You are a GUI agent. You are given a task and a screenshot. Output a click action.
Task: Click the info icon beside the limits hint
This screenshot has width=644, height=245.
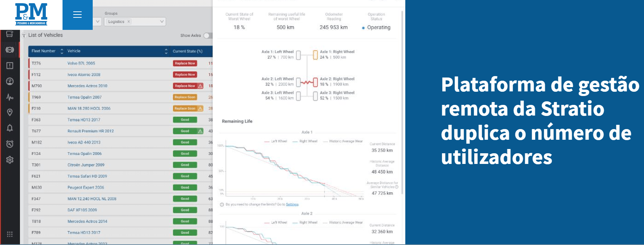click(222, 204)
